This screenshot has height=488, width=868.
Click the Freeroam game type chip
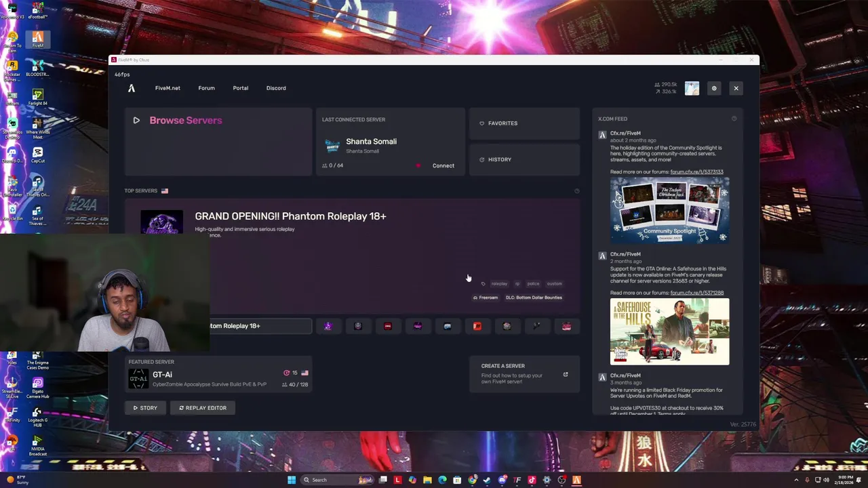[486, 298]
